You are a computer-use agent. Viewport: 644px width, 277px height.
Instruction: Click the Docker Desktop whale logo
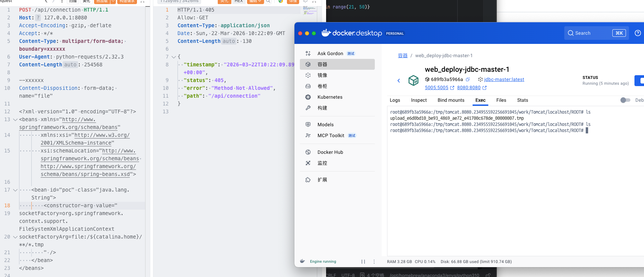[x=326, y=33]
